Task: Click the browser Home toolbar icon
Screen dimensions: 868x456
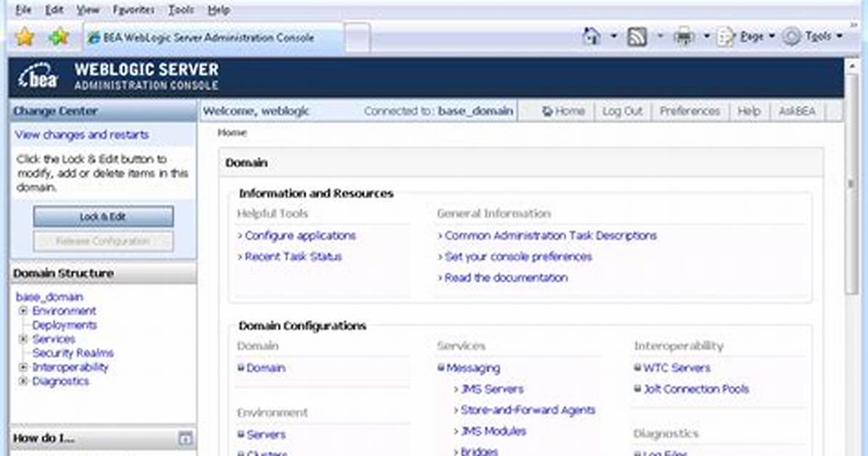Action: [x=591, y=36]
